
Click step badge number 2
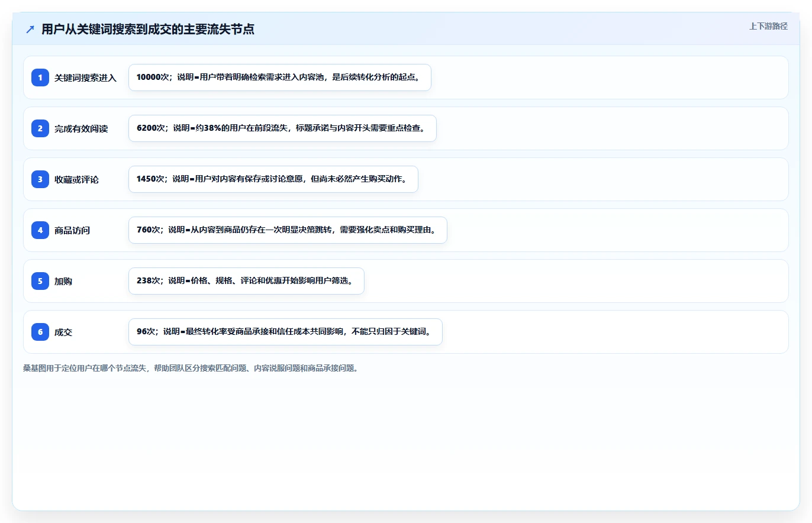[40, 128]
